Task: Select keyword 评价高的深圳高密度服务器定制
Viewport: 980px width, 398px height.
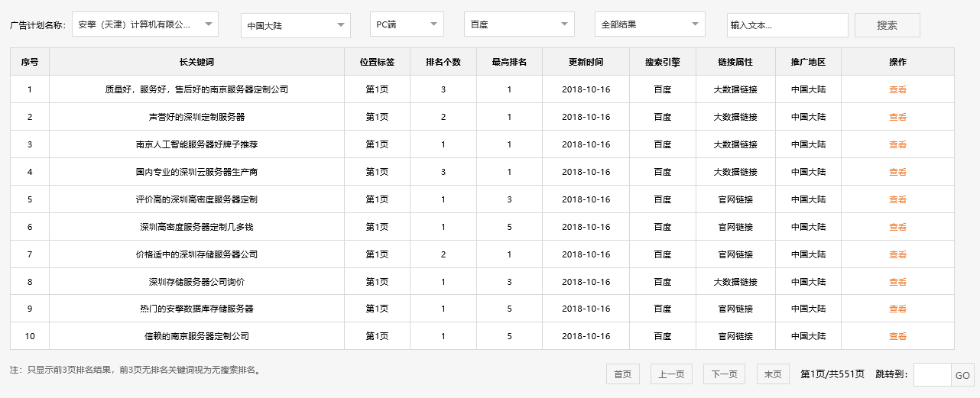Action: [x=196, y=199]
